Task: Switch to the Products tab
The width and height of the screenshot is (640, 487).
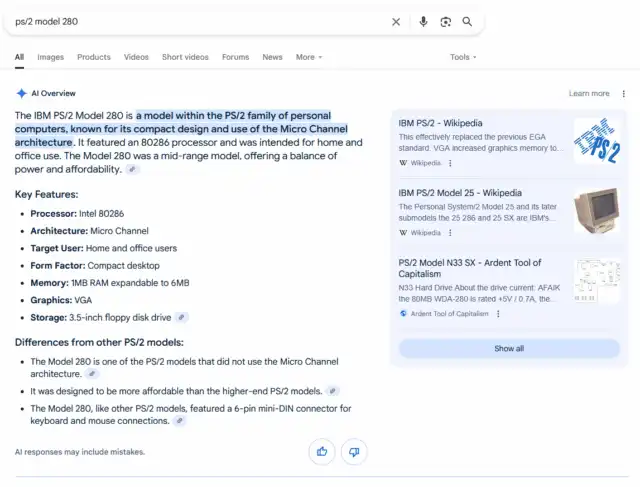Action: click(94, 57)
